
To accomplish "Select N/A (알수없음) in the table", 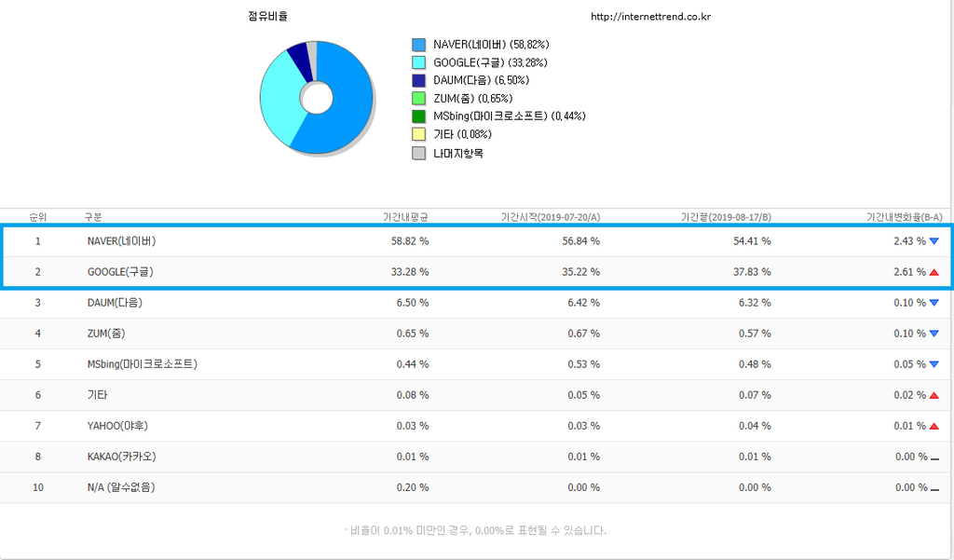I will click(x=121, y=487).
